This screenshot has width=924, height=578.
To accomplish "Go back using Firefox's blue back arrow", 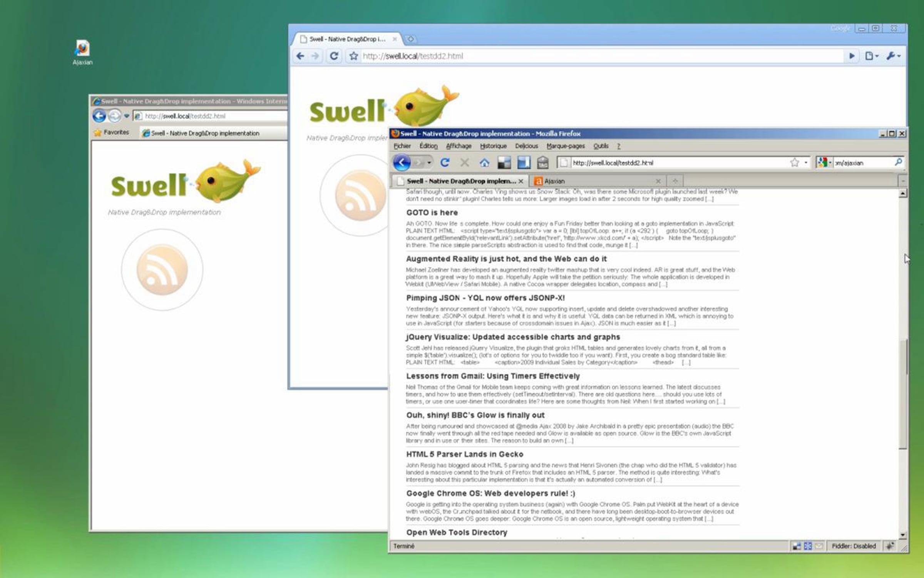I will click(x=402, y=163).
